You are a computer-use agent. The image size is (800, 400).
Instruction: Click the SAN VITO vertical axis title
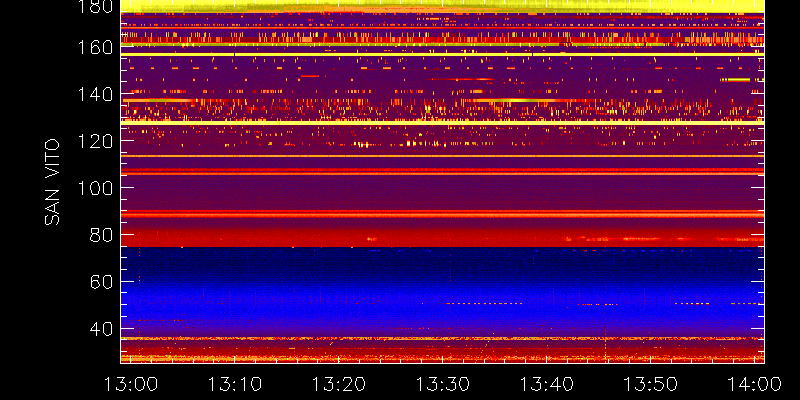pyautogui.click(x=52, y=182)
